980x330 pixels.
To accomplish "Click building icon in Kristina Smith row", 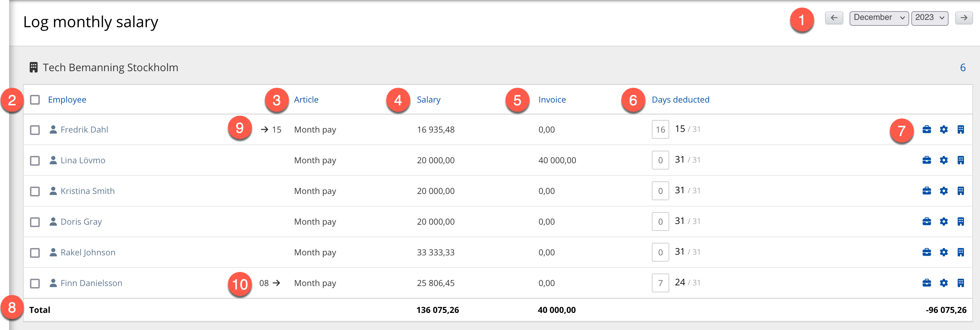I will (960, 191).
